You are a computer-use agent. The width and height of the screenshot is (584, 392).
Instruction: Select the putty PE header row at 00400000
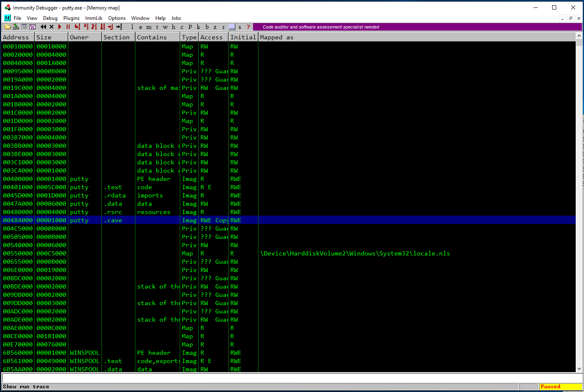[288, 179]
